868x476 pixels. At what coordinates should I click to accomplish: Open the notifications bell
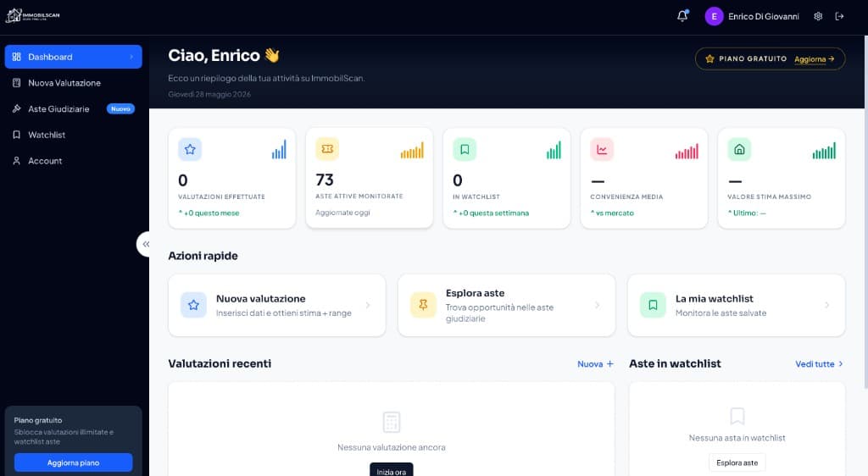click(x=682, y=16)
